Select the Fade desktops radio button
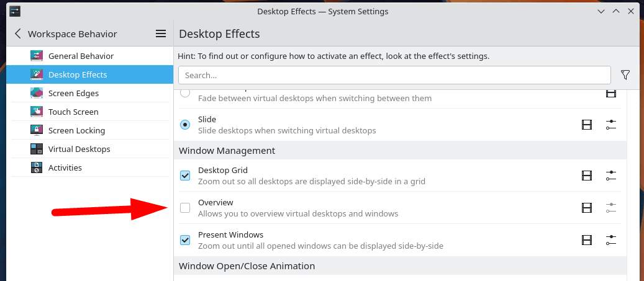 pos(185,94)
